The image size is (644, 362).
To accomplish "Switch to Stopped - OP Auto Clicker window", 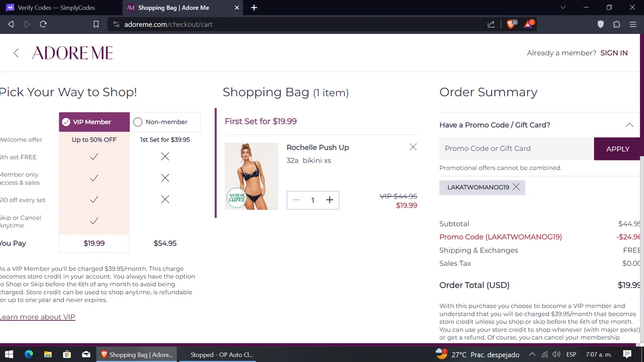I will pos(218,354).
